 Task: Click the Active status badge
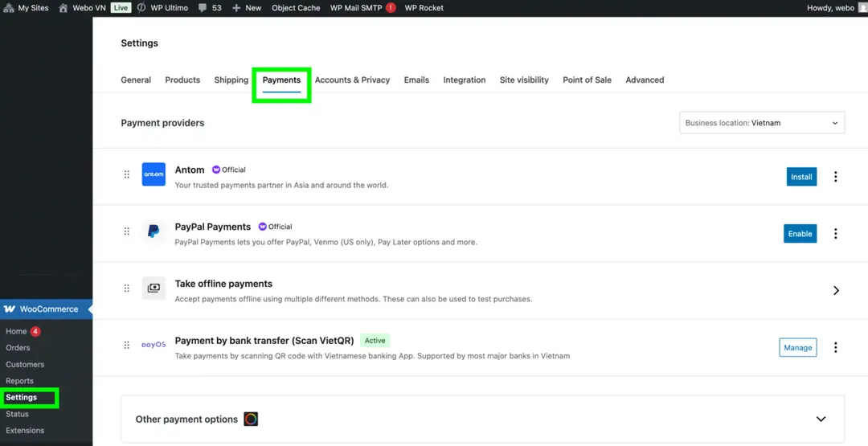[375, 340]
